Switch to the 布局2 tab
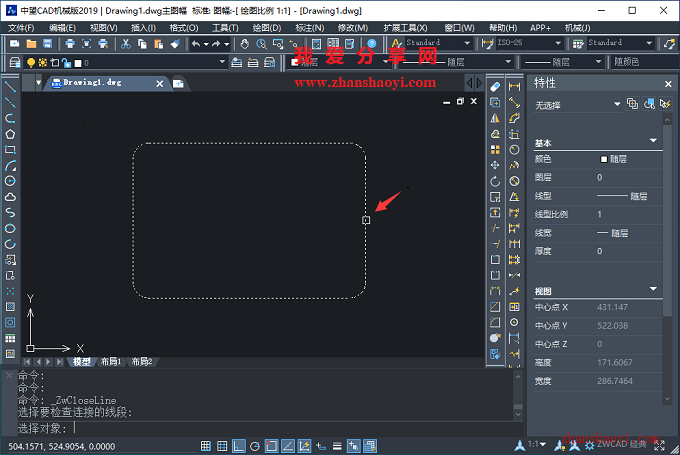Screen dimensions: 680x455 tap(142, 361)
